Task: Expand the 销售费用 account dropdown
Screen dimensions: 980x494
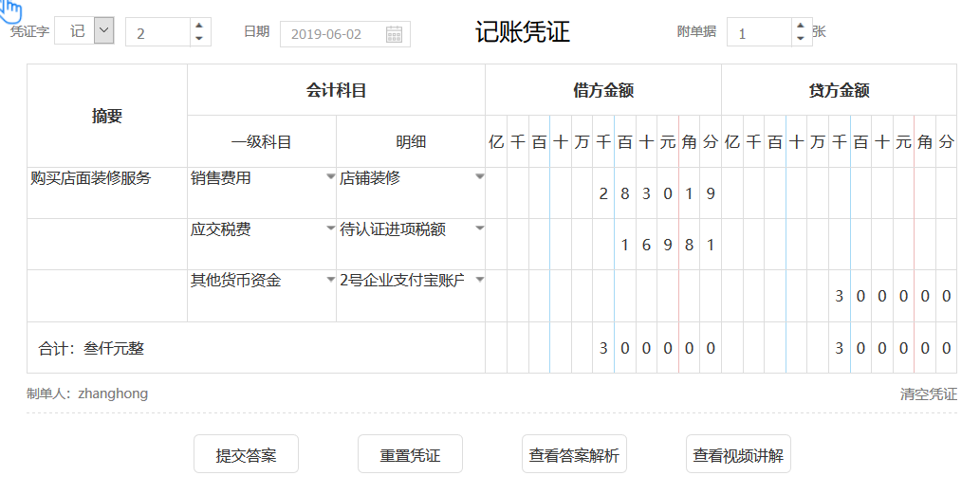Action: click(330, 177)
